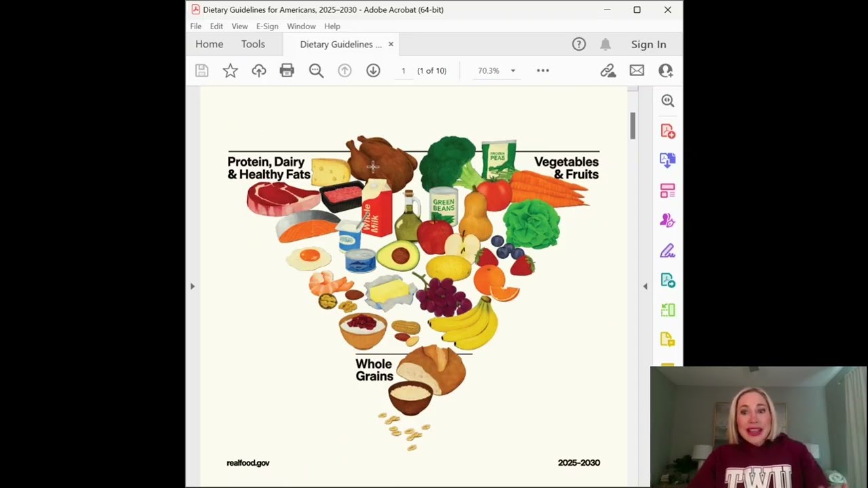
Task: Click the 2025–2030 text in document
Action: (x=579, y=463)
